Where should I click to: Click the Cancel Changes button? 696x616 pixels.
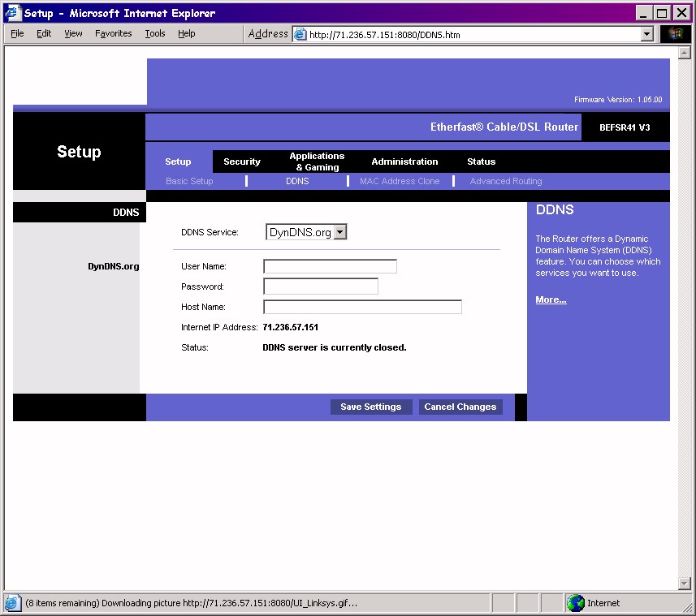tap(460, 407)
